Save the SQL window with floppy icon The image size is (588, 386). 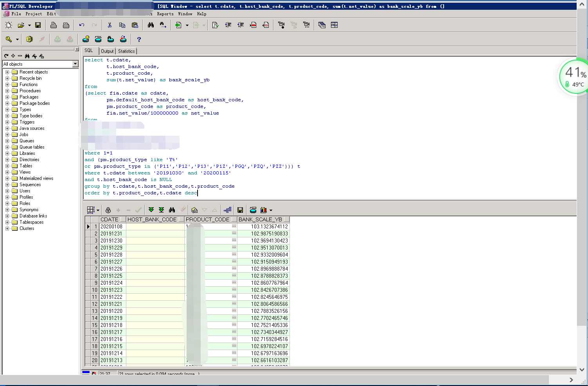38,25
